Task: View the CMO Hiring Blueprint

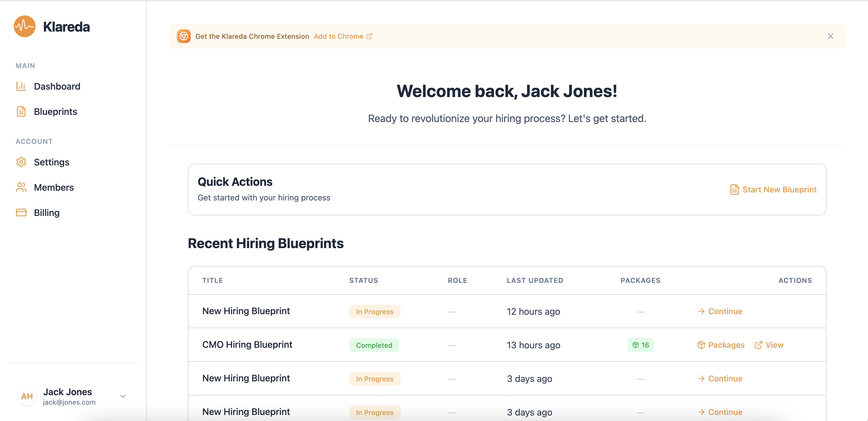Action: 769,345
